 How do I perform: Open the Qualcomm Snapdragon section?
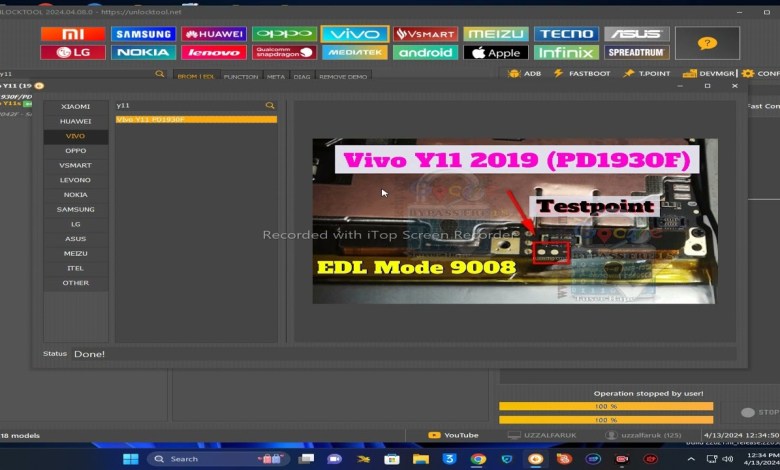(284, 52)
